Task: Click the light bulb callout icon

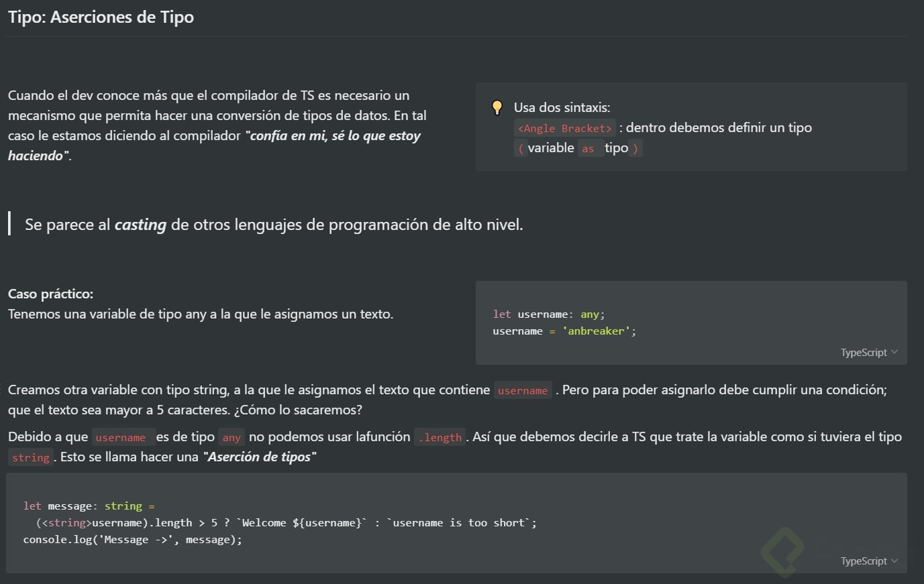Action: coord(497,107)
